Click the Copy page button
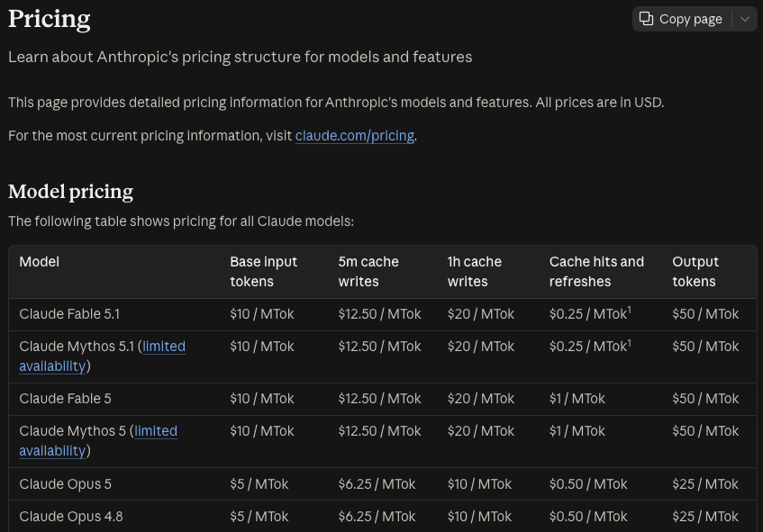The height and width of the screenshot is (532, 763). (681, 19)
